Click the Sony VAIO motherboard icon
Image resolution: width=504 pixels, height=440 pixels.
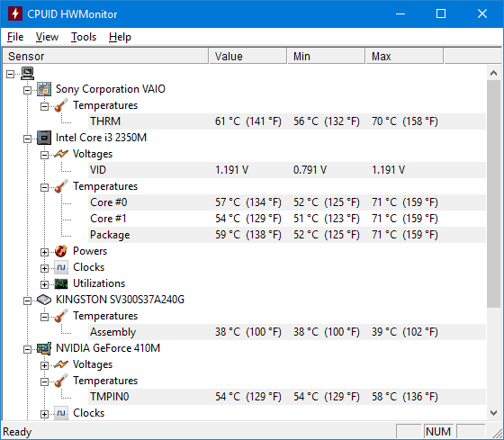(44, 89)
